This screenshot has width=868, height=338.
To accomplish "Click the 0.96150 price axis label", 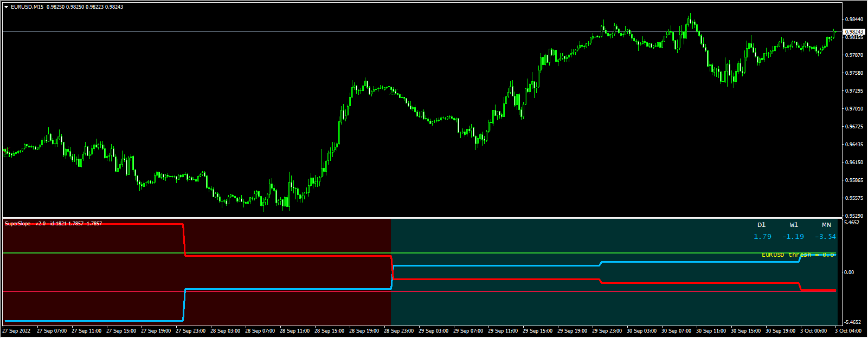I will click(x=854, y=162).
